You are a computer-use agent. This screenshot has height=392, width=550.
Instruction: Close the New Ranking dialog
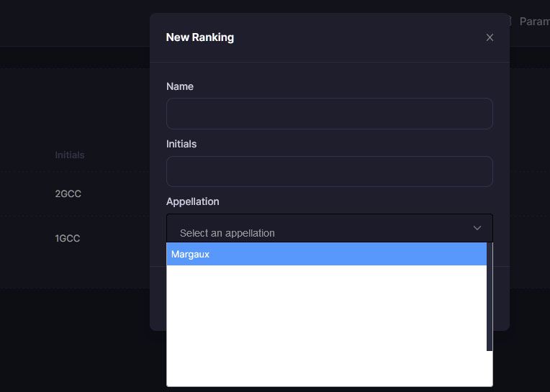tap(490, 37)
